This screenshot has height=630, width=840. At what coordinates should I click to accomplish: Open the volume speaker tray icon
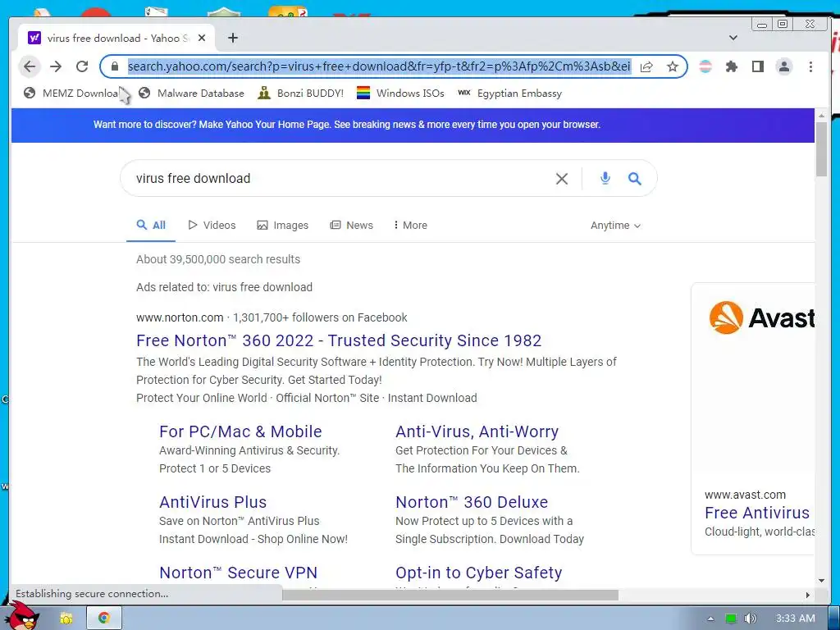click(750, 619)
